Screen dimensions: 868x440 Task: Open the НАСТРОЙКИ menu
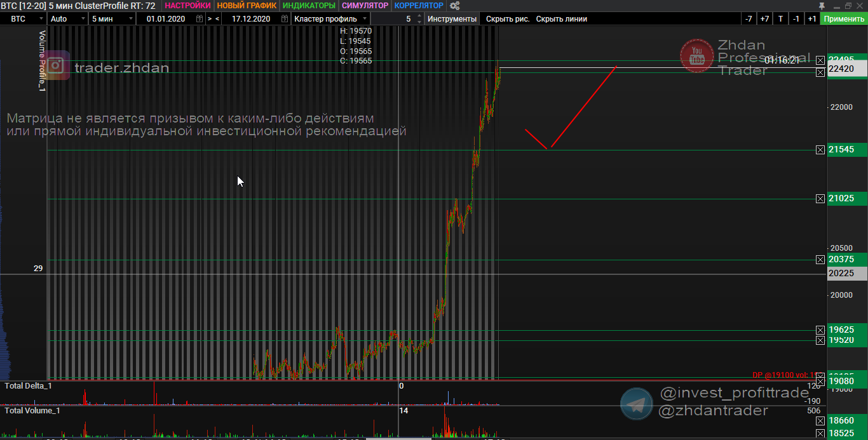point(187,6)
